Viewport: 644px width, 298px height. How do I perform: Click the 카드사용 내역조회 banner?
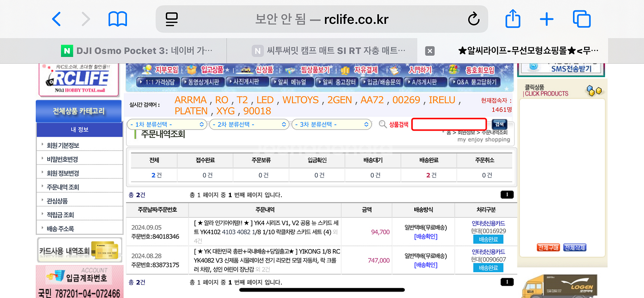79,250
